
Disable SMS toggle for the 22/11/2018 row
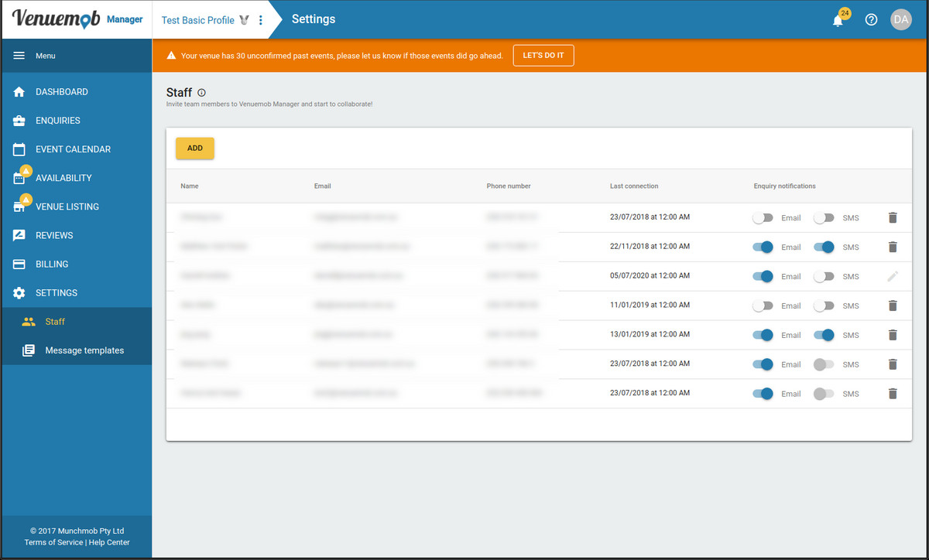point(824,247)
